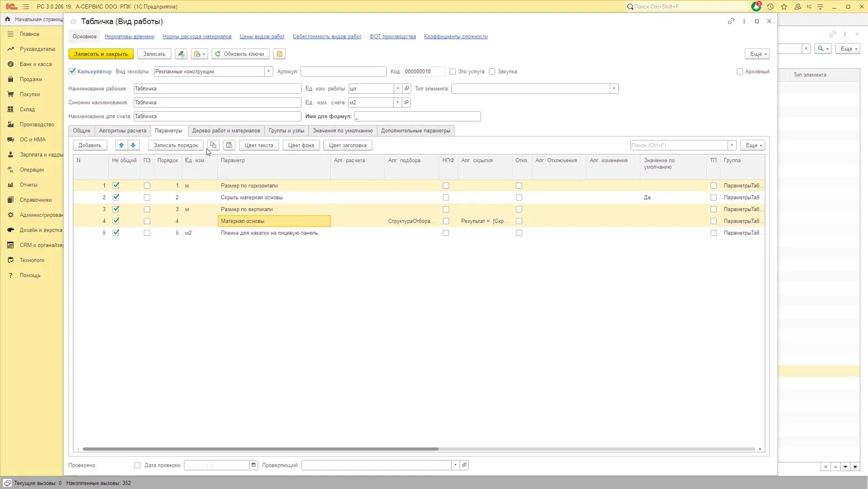Open the history clock icon

(770, 7)
